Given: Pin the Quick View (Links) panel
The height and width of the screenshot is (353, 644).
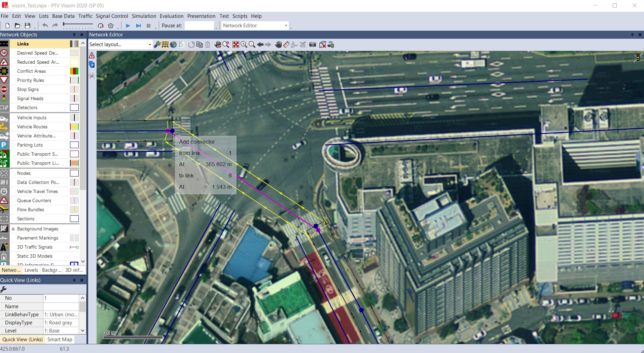Looking at the screenshot, I should 74,280.
